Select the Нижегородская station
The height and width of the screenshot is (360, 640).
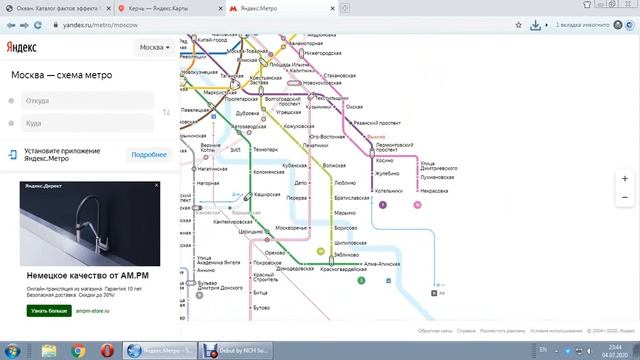[323, 53]
